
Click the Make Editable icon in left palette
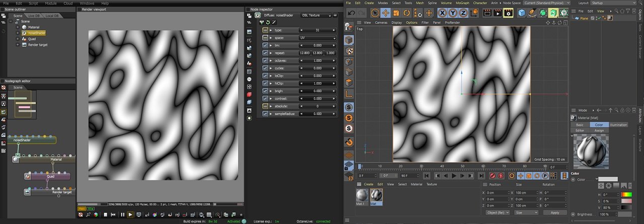349,28
